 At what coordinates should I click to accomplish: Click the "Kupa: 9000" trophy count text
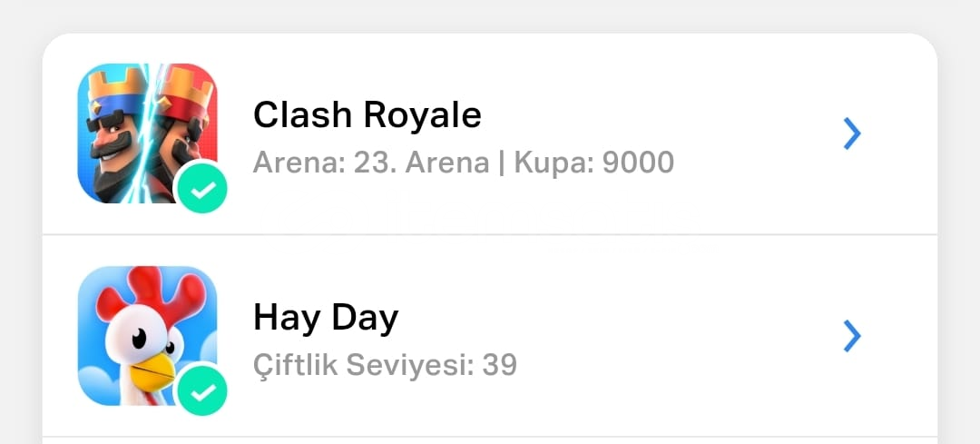point(593,163)
